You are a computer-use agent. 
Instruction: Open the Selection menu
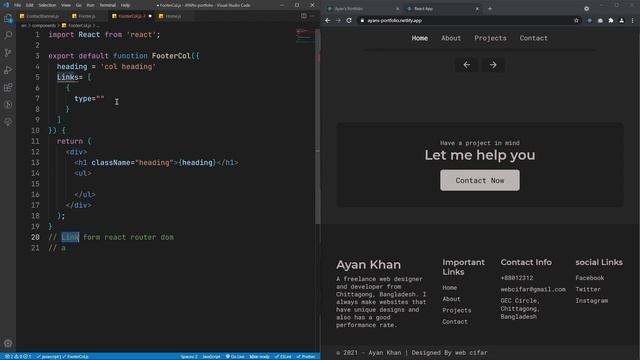47,5
